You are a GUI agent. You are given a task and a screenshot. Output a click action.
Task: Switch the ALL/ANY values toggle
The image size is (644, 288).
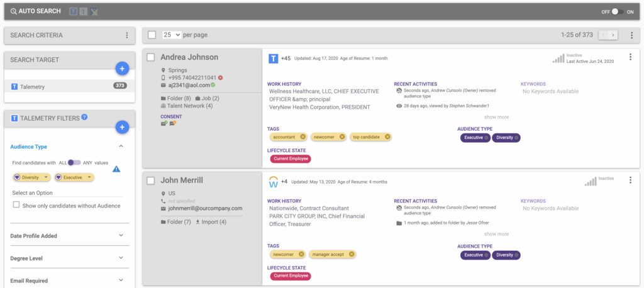(75, 163)
